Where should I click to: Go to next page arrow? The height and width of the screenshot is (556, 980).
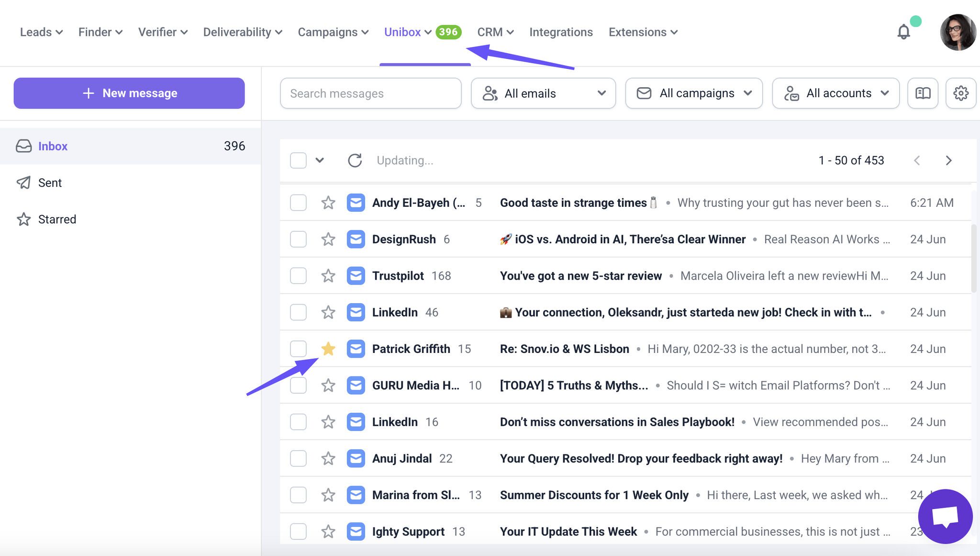(x=948, y=160)
